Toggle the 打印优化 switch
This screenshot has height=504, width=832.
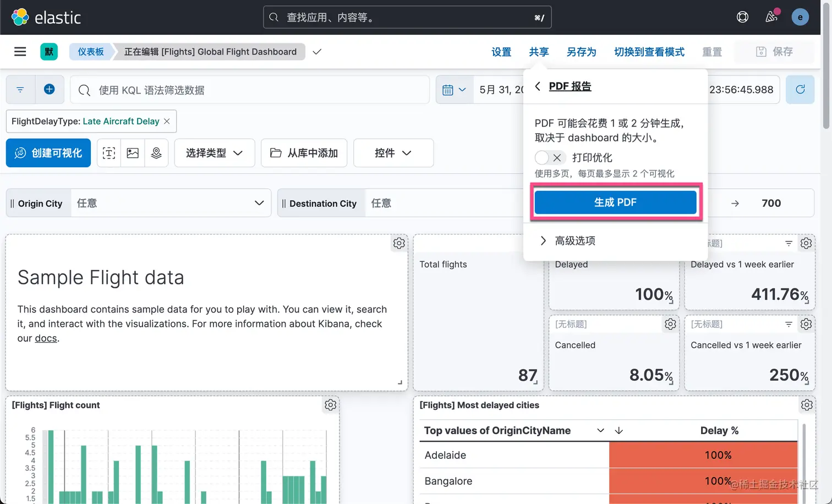[x=550, y=158]
